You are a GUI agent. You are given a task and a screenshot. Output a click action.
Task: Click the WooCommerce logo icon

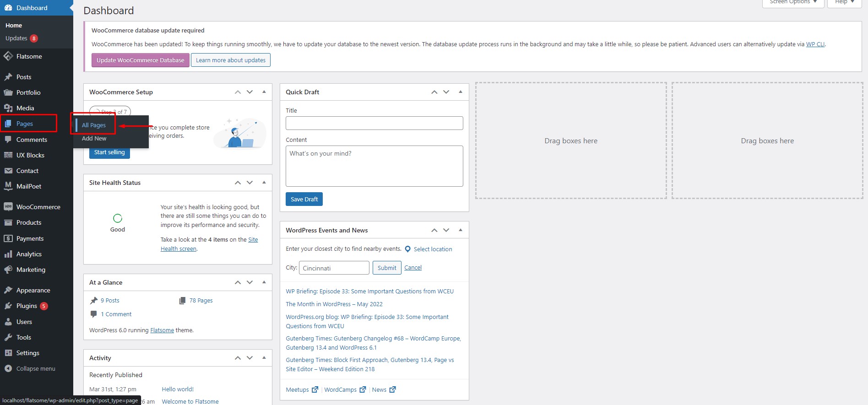click(8, 207)
